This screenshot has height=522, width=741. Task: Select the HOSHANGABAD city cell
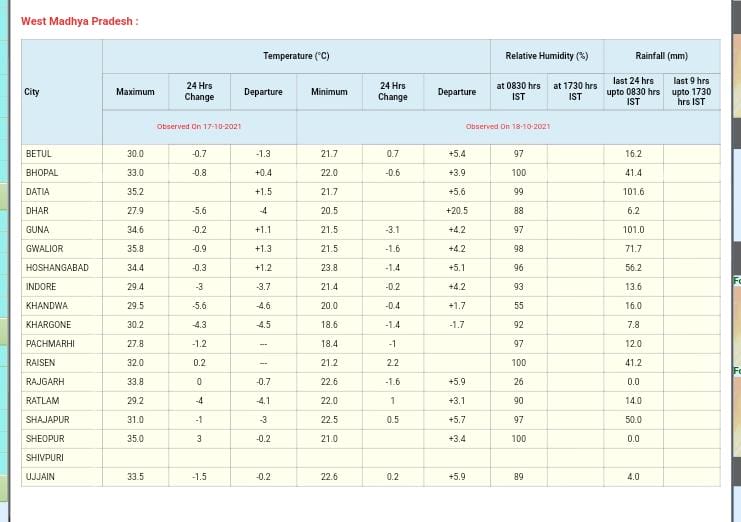tap(57, 268)
